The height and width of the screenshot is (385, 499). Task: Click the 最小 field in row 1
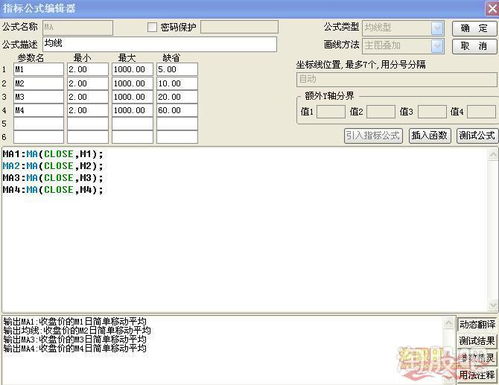click(x=88, y=70)
